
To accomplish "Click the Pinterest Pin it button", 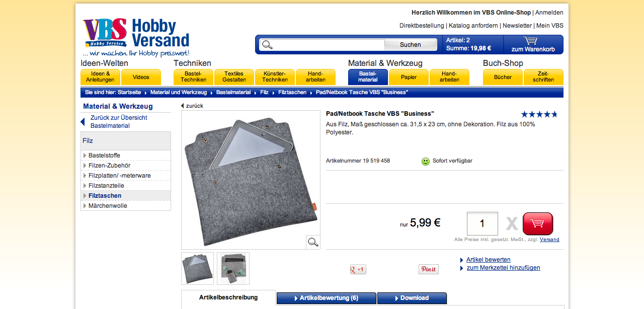I will pyautogui.click(x=428, y=269).
